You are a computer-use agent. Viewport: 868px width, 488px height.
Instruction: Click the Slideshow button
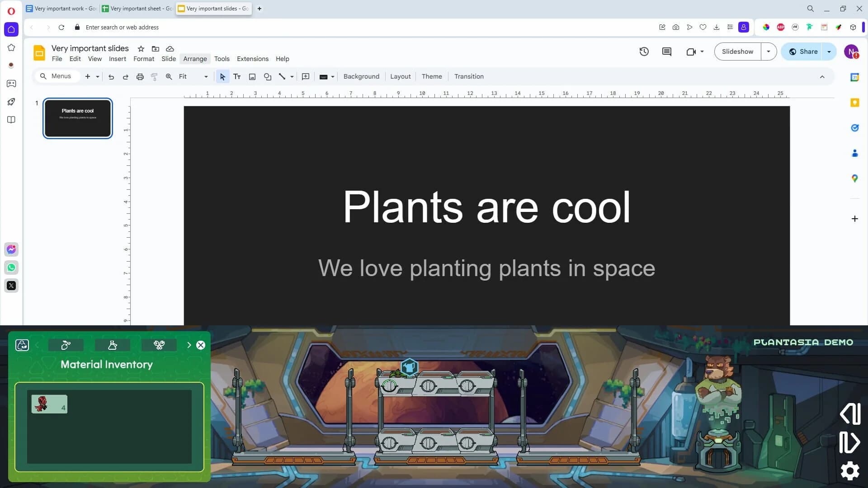[x=737, y=51]
